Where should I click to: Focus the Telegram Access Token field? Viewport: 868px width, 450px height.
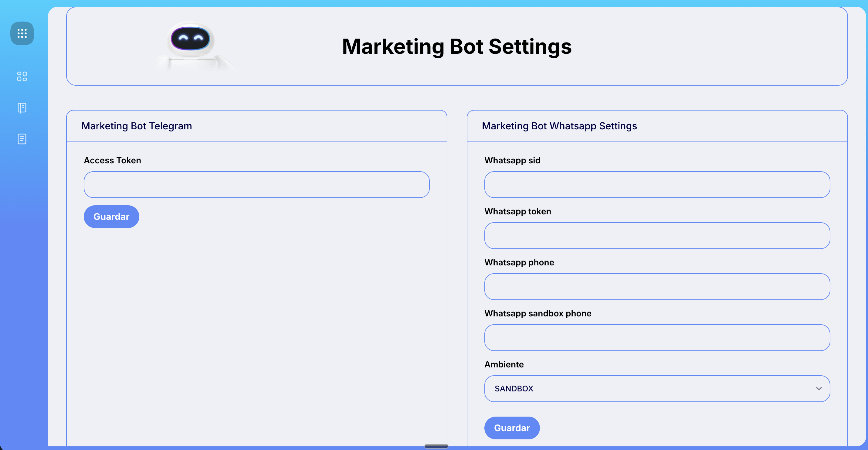[256, 185]
